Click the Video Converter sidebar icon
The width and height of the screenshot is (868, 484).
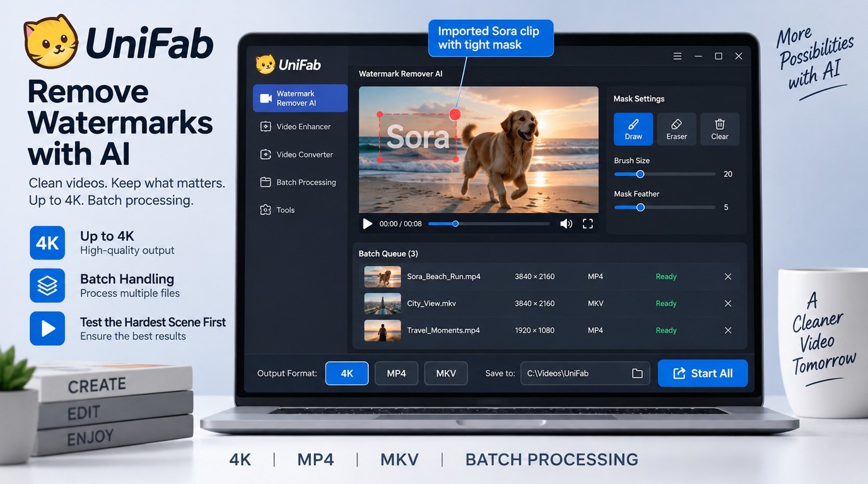[266, 154]
